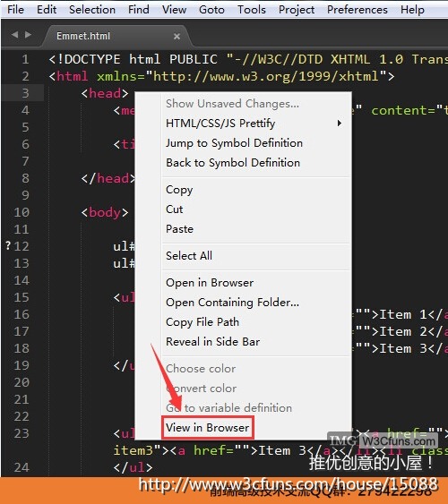Click line number 24 in gutter
Viewport: 448px width, 504px height.
[x=22, y=467]
